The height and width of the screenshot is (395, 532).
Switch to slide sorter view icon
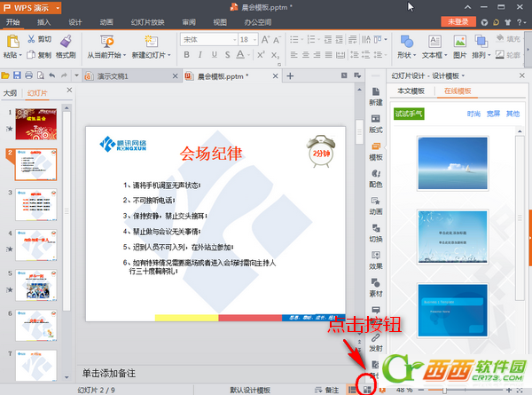[x=367, y=390]
